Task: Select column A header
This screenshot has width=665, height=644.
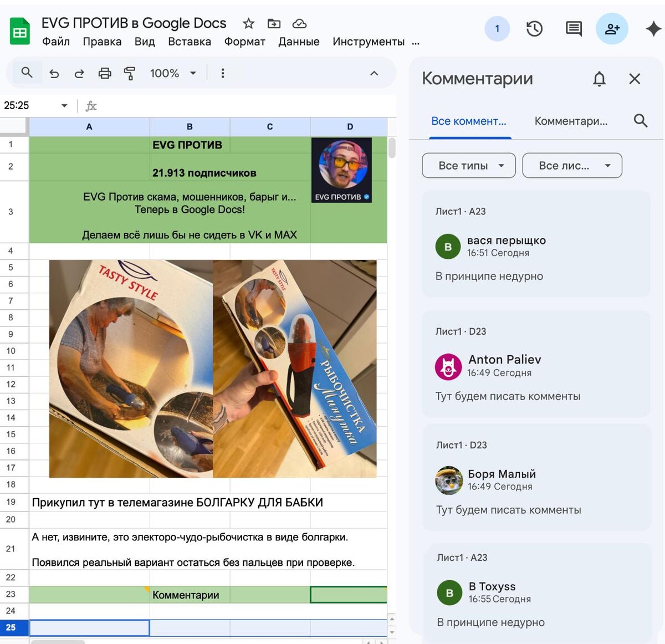Action: [x=89, y=127]
